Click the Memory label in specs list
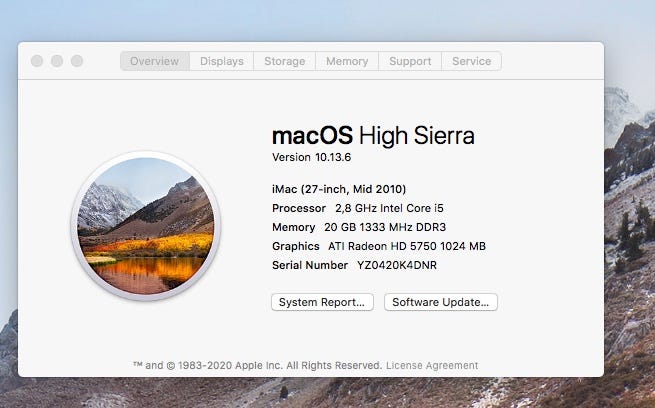Image resolution: width=655 pixels, height=408 pixels. pyautogui.click(x=294, y=227)
